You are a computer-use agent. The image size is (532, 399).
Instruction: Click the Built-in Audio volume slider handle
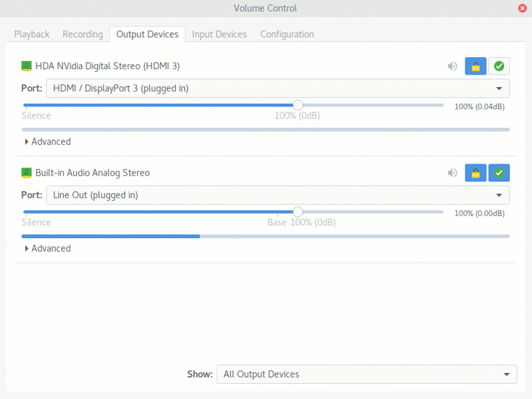[297, 212]
